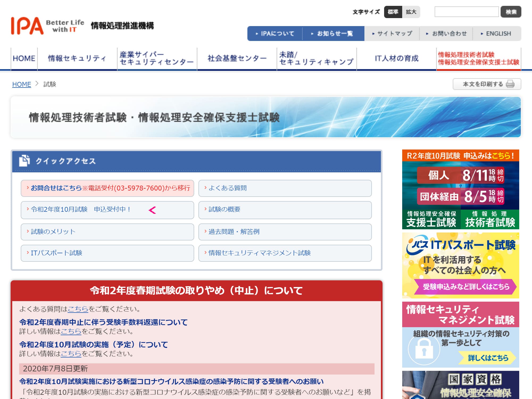Click 受験申込みなど詳しくはこちら pink arrow

pos(466,287)
